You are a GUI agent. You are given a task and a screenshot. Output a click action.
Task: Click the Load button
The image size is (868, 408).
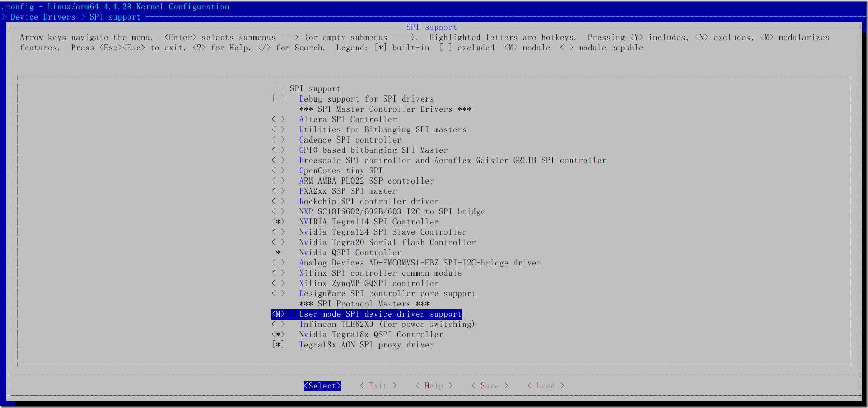click(x=545, y=386)
